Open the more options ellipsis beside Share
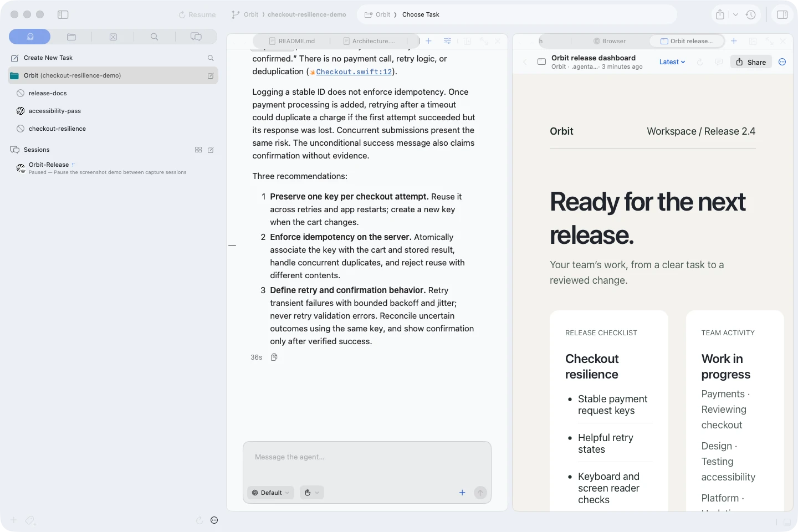 click(782, 62)
